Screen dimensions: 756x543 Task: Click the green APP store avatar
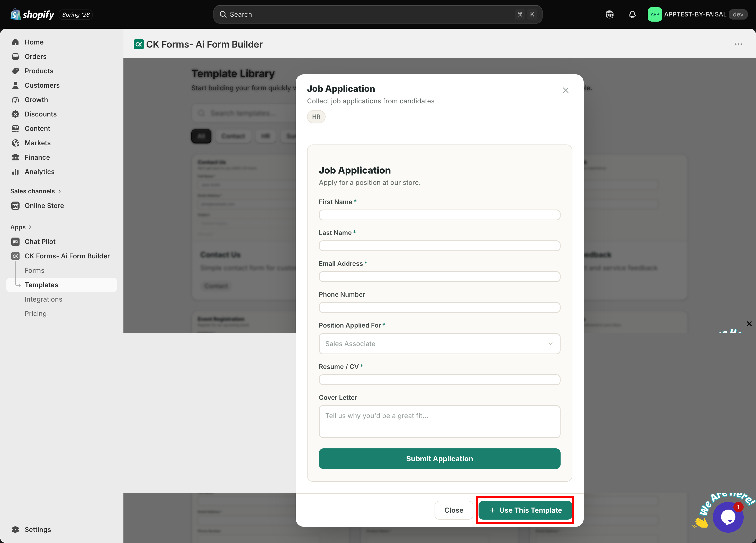pyautogui.click(x=654, y=14)
